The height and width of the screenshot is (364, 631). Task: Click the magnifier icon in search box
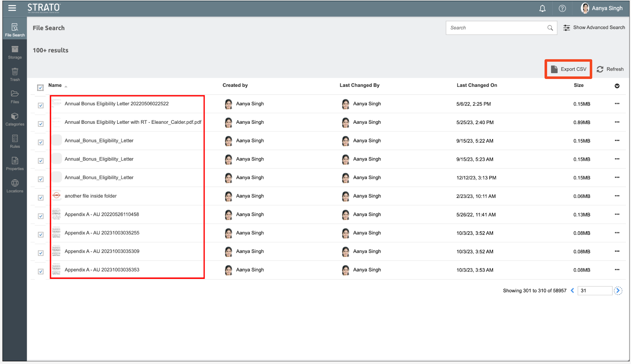[550, 28]
